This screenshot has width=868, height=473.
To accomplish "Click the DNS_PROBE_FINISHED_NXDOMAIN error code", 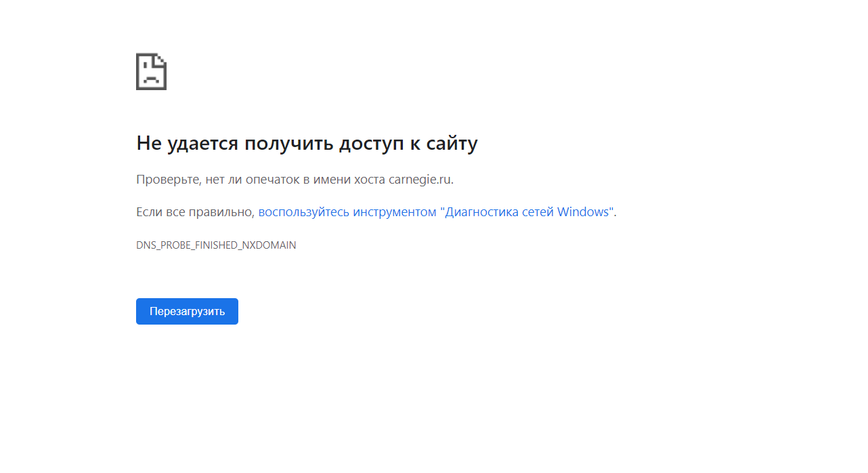I will tap(216, 245).
